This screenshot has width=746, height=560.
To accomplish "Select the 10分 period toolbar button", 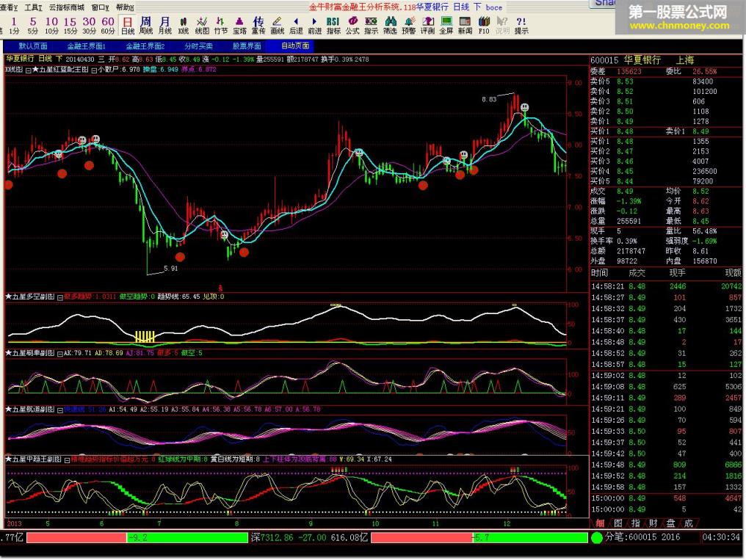I will [51, 25].
